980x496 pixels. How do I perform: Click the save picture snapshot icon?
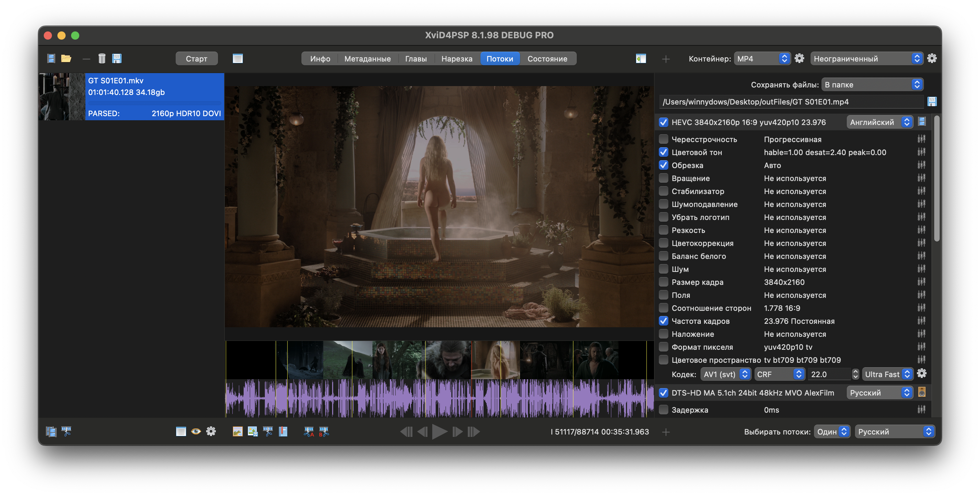[x=253, y=431]
